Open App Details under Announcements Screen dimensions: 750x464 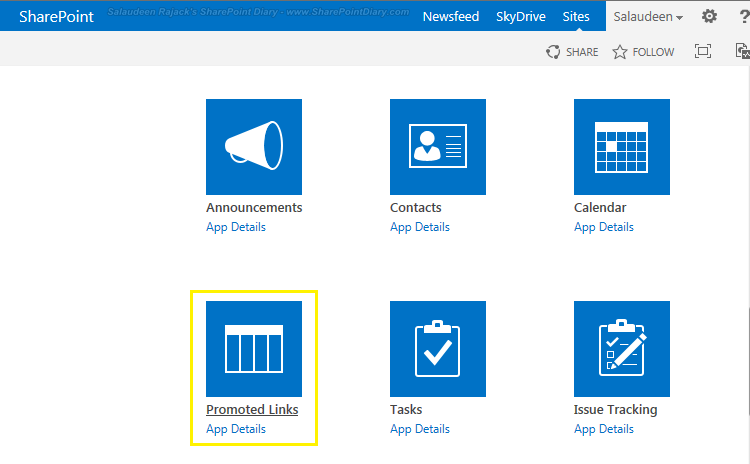pos(236,227)
